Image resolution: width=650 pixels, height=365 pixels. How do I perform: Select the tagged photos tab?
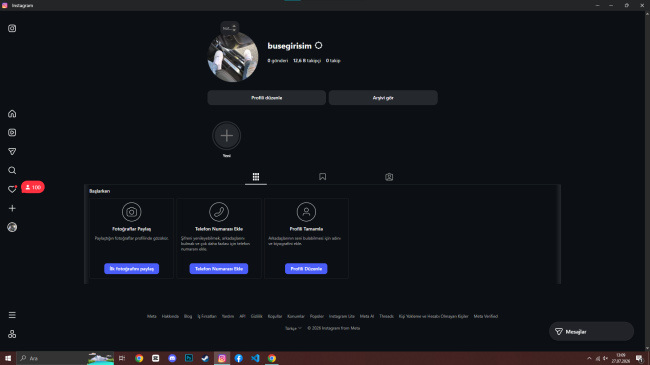click(389, 177)
